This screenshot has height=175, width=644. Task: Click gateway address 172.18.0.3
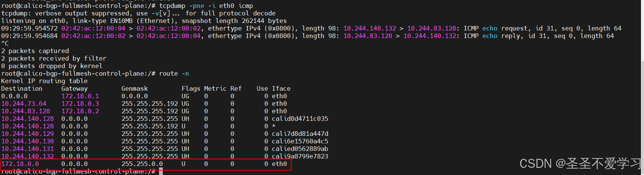coord(80,103)
